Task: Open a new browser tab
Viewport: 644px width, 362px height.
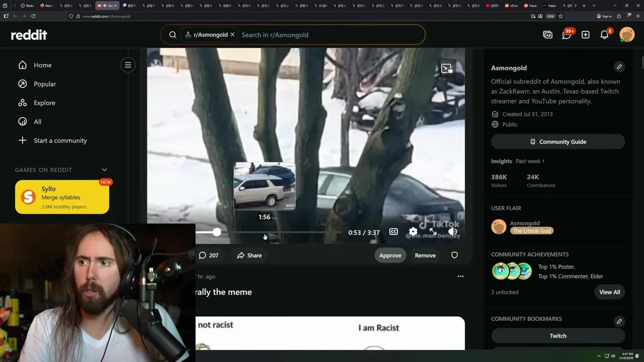Action: coord(584,6)
